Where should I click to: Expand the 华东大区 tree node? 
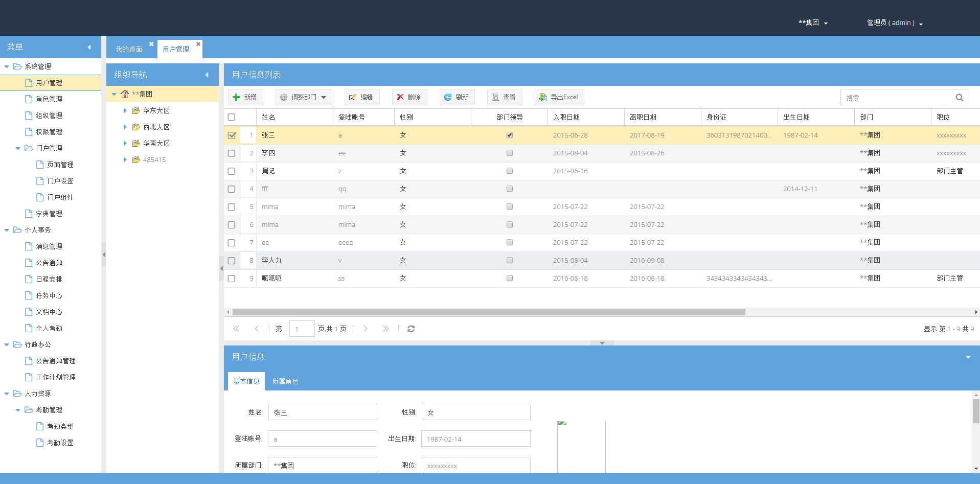(x=125, y=110)
